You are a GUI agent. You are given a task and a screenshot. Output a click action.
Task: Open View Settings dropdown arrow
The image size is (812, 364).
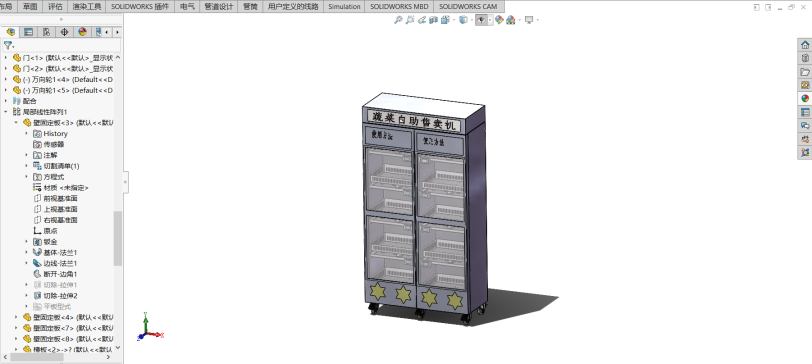pyautogui.click(x=538, y=20)
